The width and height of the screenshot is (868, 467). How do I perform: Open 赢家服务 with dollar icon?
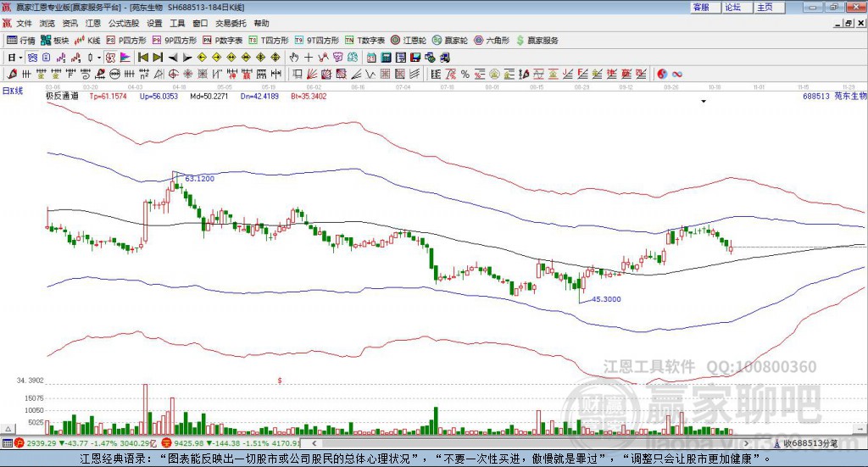pyautogui.click(x=537, y=41)
